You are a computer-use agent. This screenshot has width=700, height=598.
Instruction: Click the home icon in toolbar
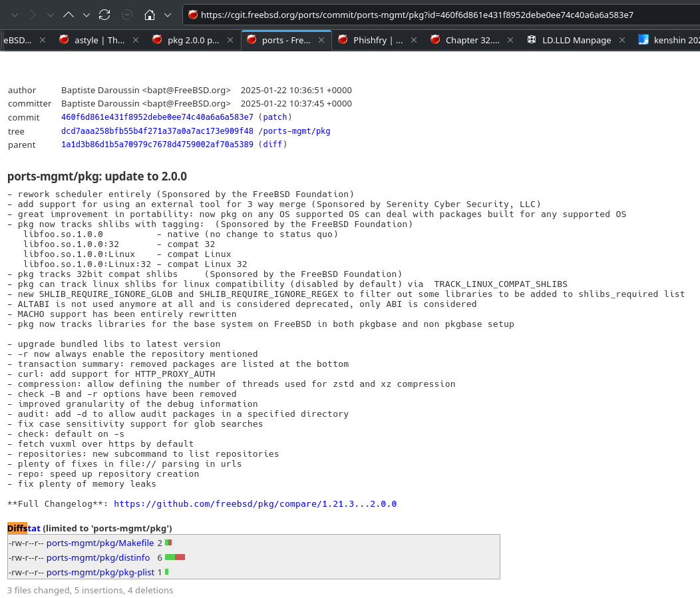coord(150,15)
